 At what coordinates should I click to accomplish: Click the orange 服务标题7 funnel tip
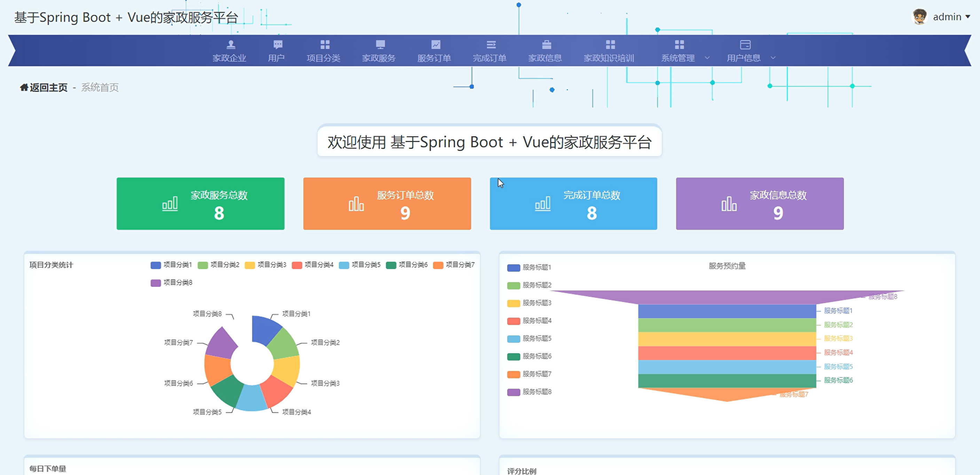[x=727, y=394]
